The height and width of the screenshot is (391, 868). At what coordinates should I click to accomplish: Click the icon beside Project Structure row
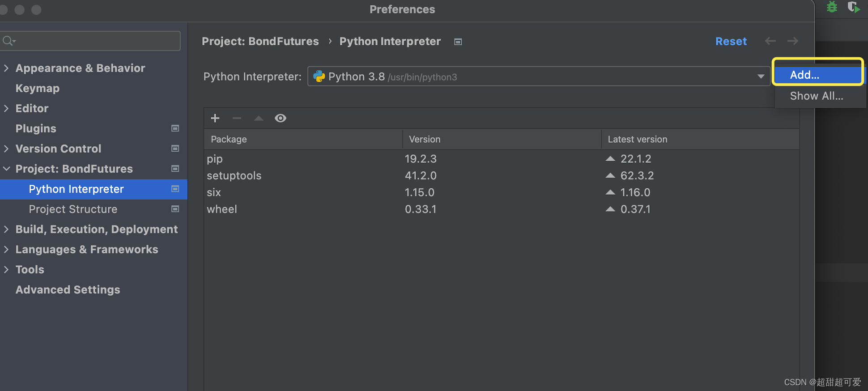pos(175,209)
